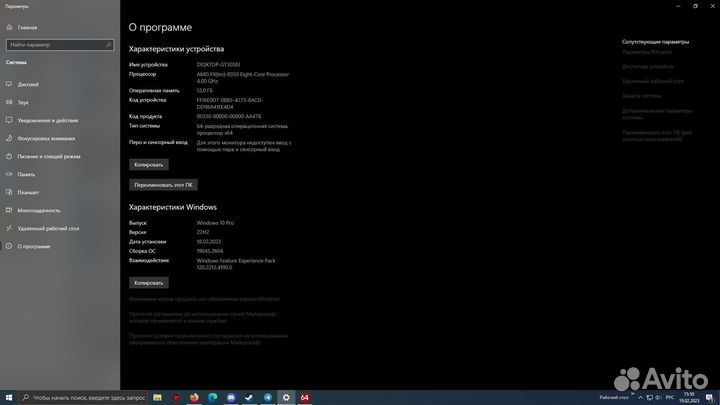This screenshot has height=405, width=720.
Task: Open the taskbar clock and calendar
Action: coord(689,398)
